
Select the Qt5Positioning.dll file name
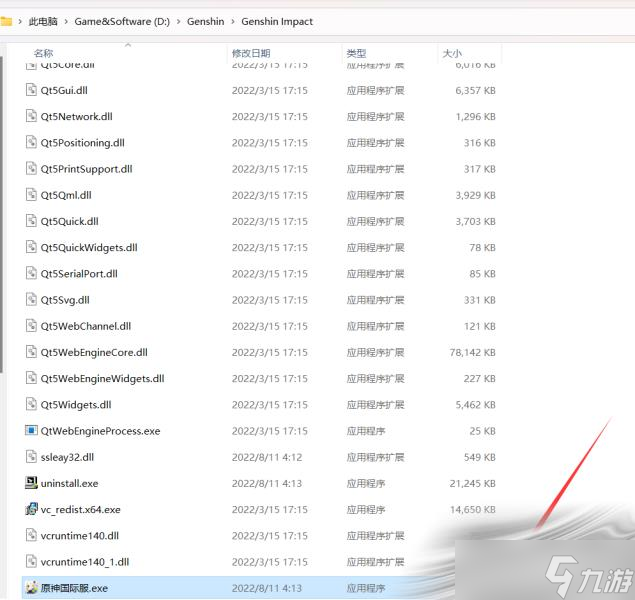point(83,143)
